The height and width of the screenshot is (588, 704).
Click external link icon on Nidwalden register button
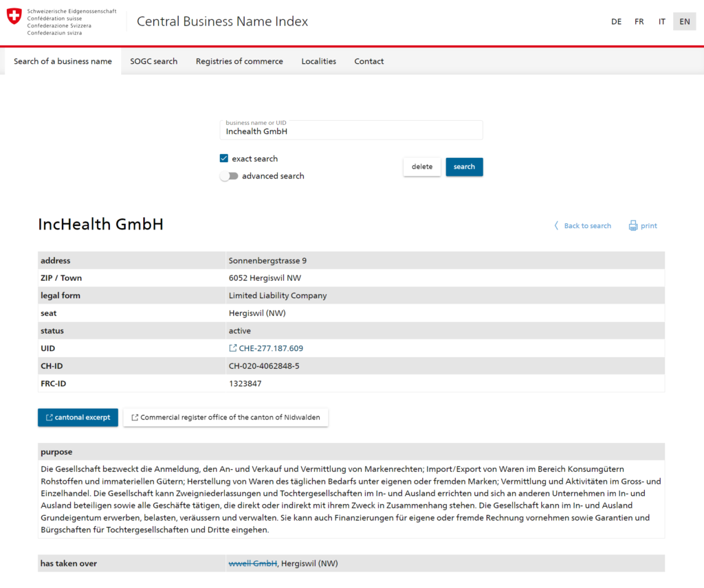pos(135,418)
